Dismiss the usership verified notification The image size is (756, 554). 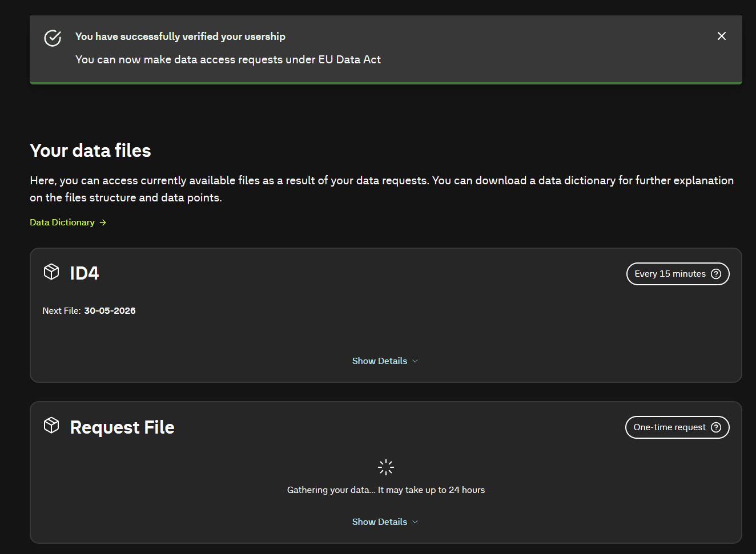[722, 36]
